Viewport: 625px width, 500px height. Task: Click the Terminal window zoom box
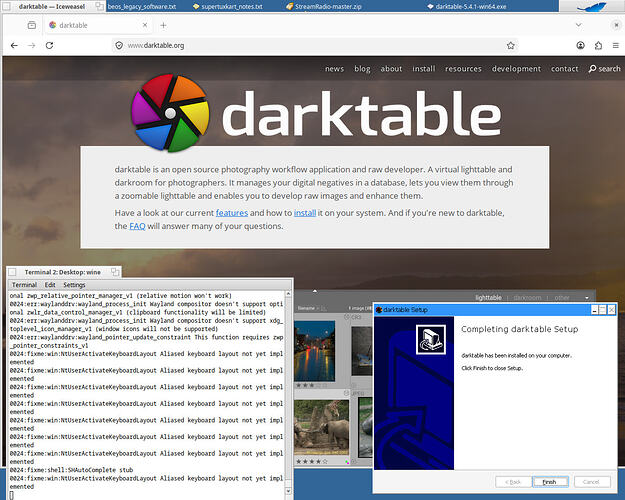coord(115,272)
